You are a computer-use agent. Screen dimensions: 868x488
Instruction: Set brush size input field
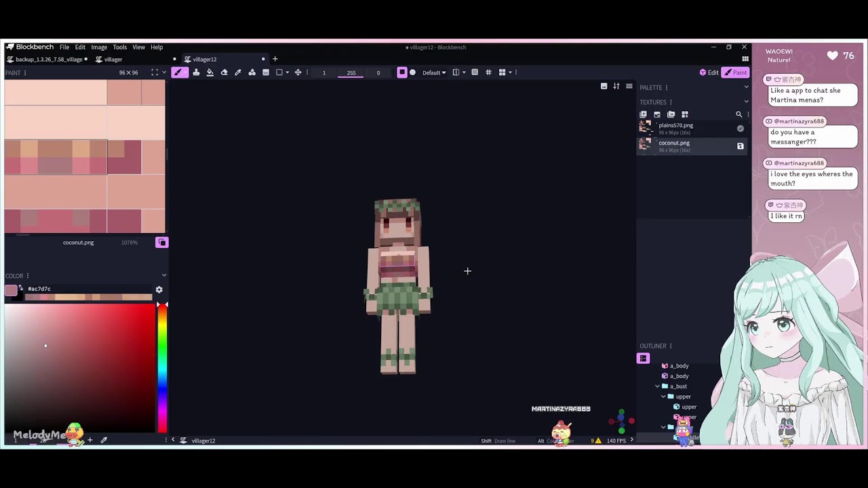(x=324, y=73)
